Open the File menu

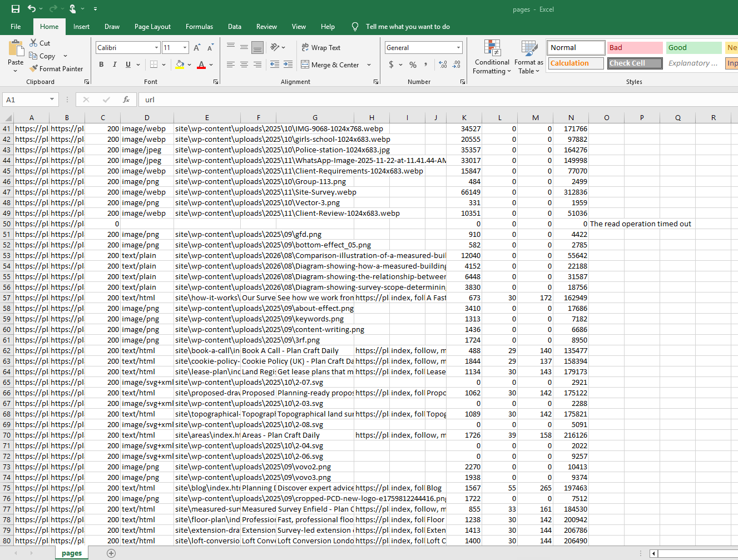tap(16, 26)
